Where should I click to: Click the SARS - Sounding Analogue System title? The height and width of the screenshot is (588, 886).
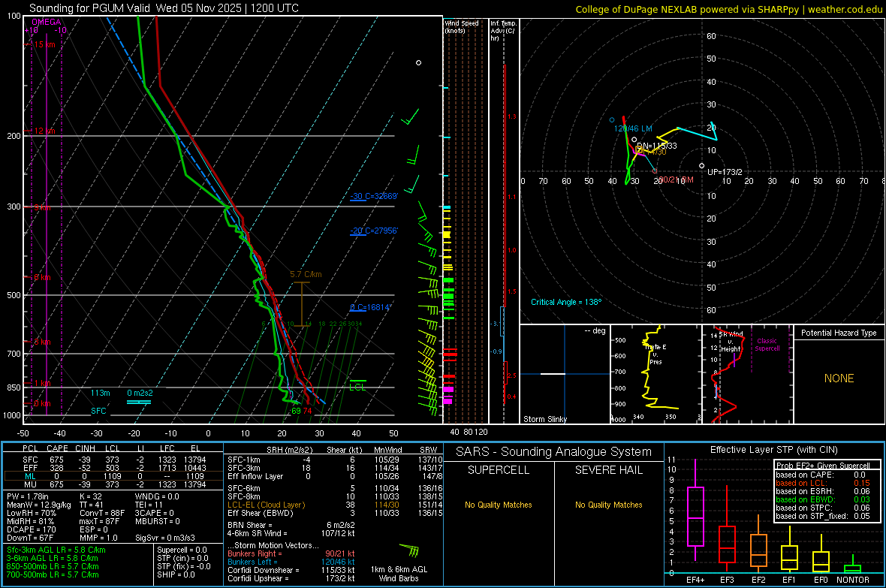554,452
